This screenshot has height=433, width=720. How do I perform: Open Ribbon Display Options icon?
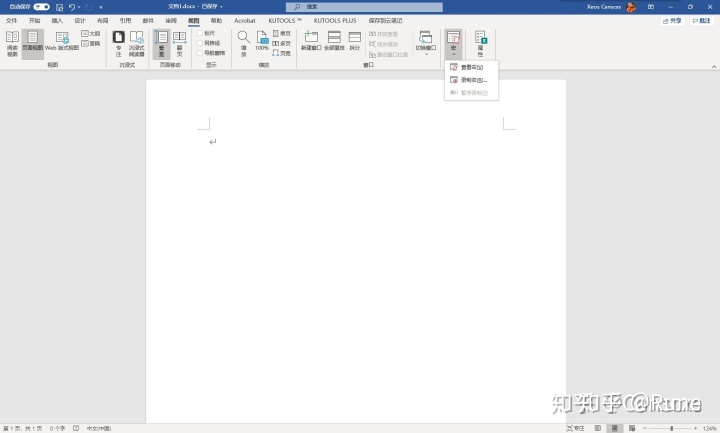651,7
